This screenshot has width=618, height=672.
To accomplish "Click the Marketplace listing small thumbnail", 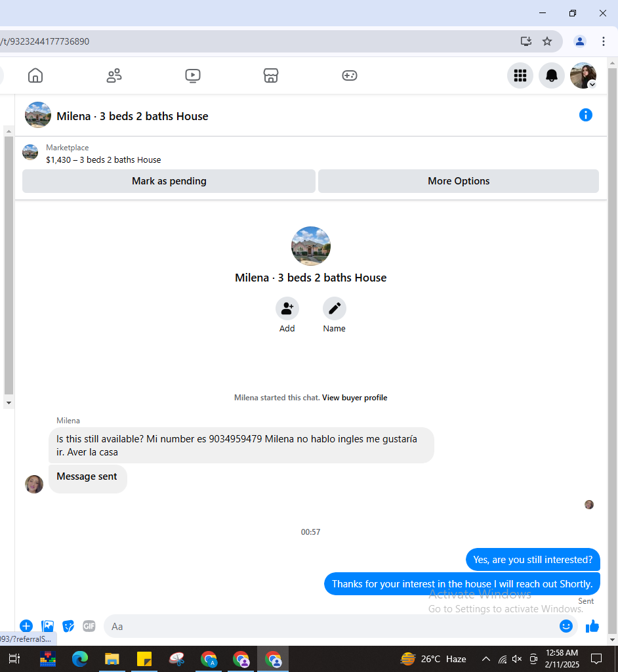I will 30,152.
